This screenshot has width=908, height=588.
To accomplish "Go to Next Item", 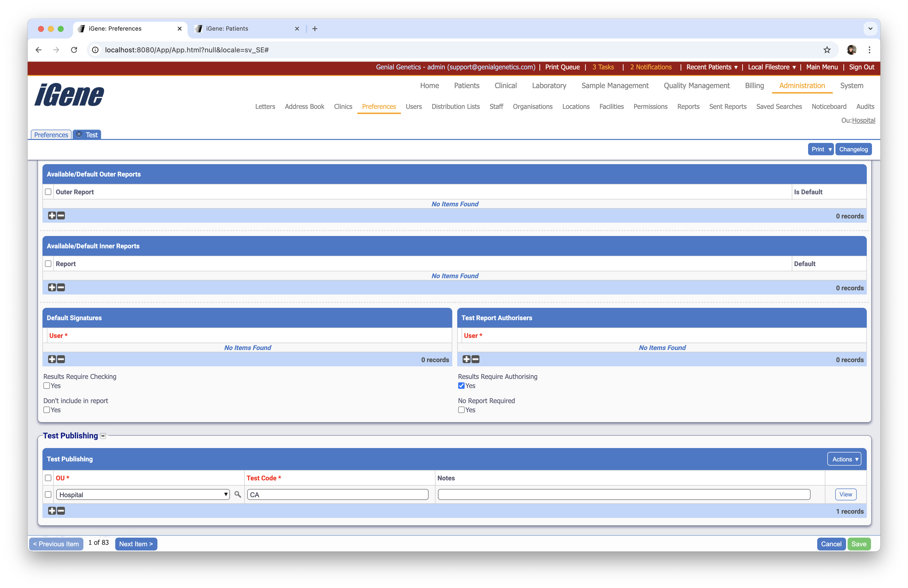I will pyautogui.click(x=136, y=544).
